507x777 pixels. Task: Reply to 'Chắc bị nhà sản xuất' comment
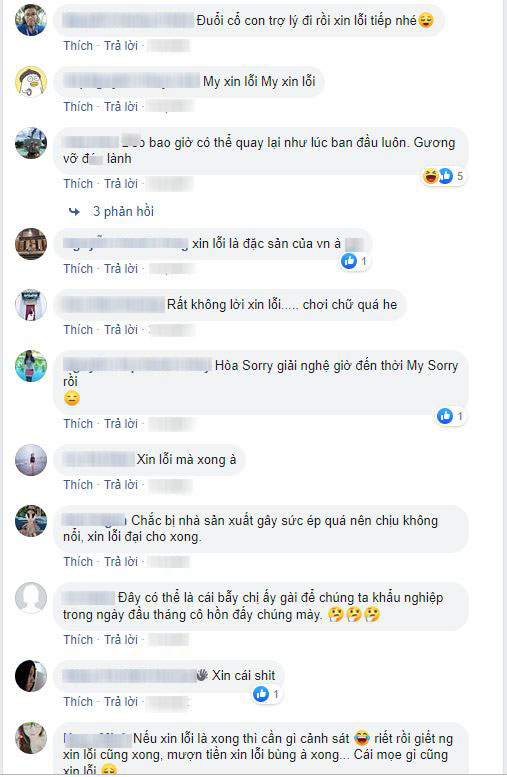tap(121, 561)
